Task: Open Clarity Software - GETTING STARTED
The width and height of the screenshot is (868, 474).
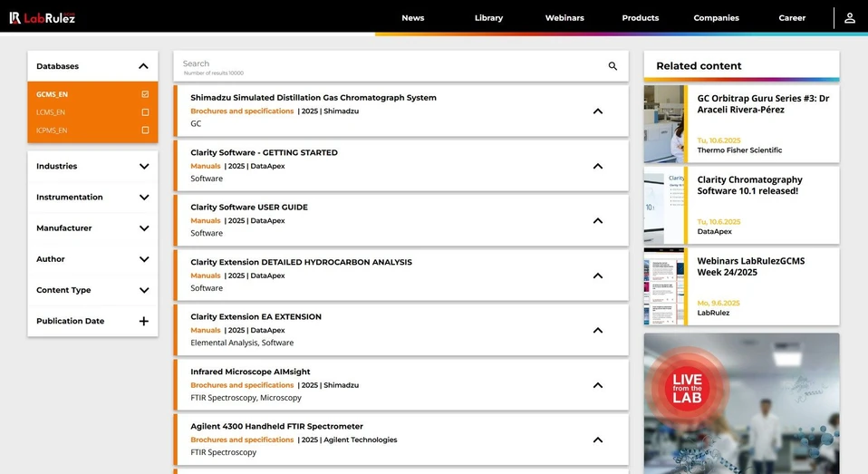Action: pos(264,152)
